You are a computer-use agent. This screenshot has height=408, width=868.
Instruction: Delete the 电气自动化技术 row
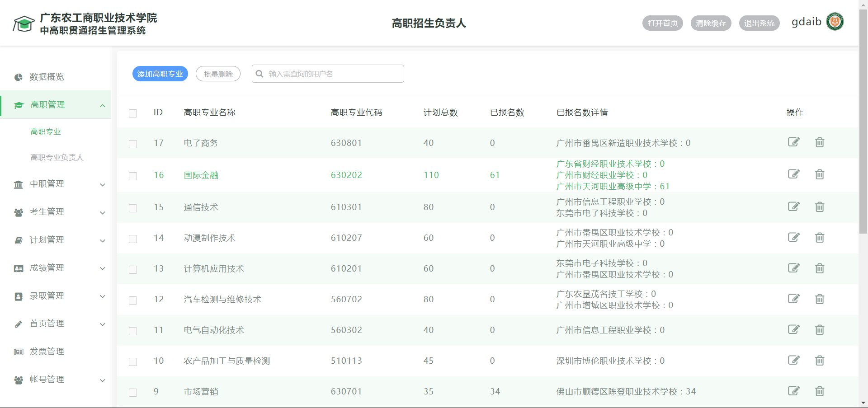click(x=820, y=330)
